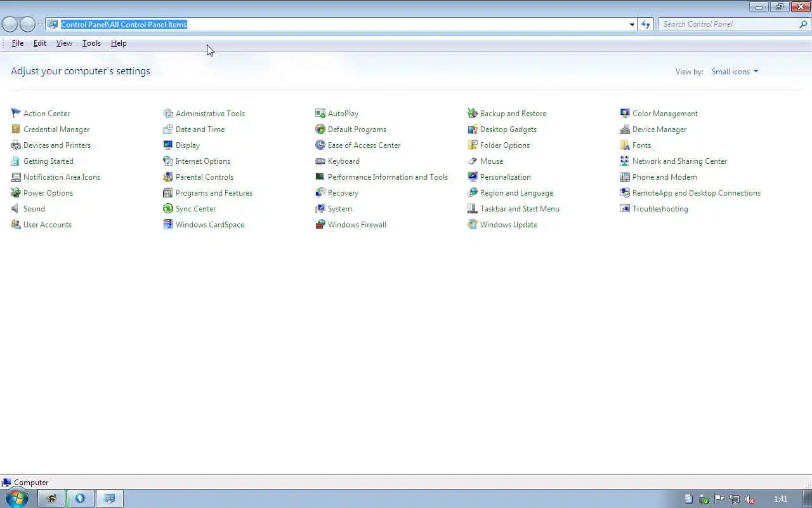Image resolution: width=812 pixels, height=508 pixels.
Task: Click the Forward navigation button
Action: (27, 24)
